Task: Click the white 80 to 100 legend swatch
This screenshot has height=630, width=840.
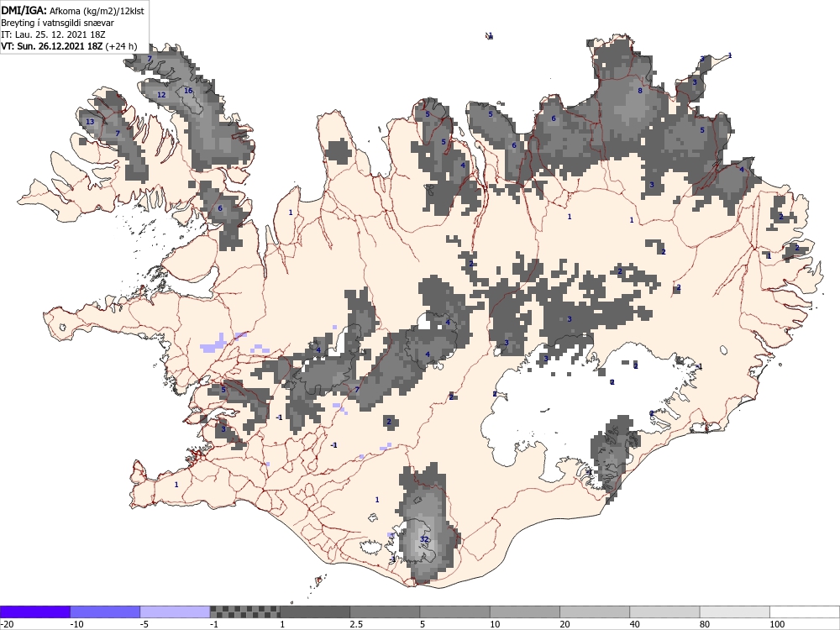Action: pos(734,612)
